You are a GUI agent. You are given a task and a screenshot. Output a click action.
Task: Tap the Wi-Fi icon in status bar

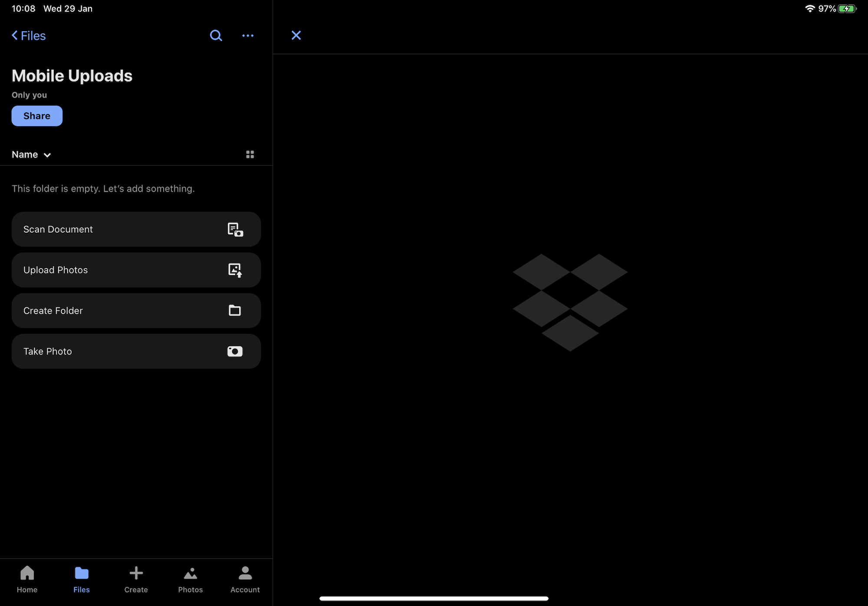(810, 8)
